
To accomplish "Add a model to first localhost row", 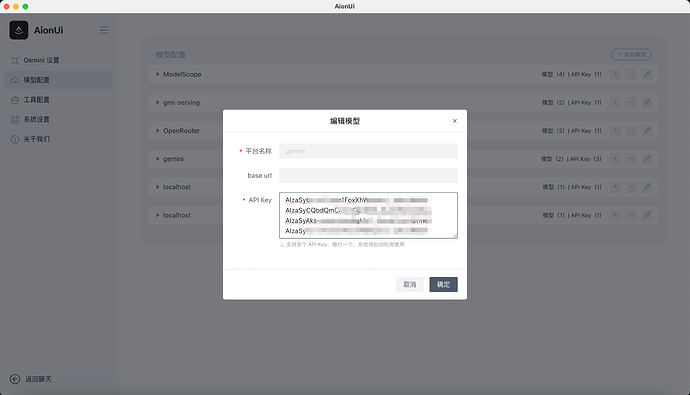I will coord(615,187).
